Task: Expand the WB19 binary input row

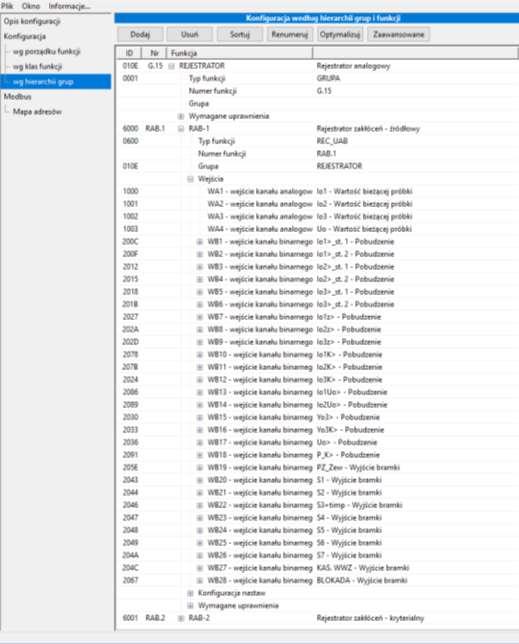Action: (x=200, y=468)
